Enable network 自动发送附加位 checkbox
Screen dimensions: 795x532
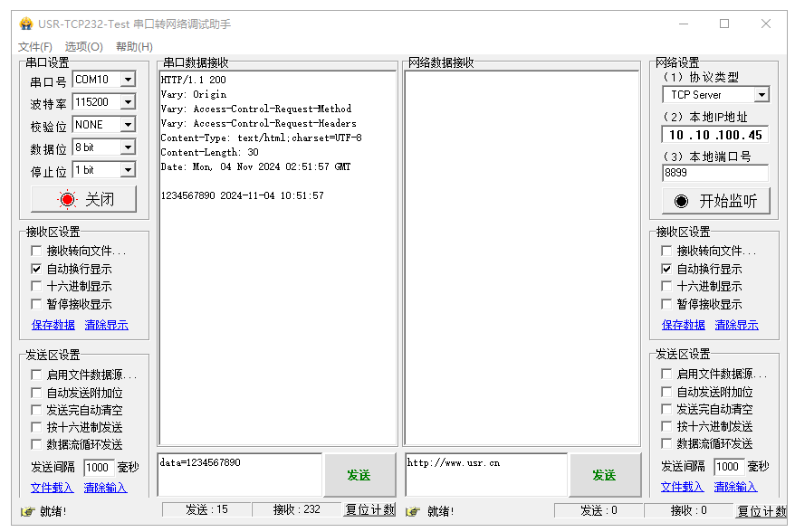coord(666,392)
